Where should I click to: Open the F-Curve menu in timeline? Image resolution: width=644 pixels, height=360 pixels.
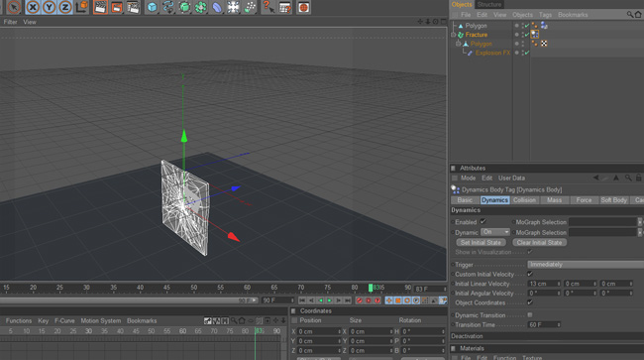pos(64,320)
